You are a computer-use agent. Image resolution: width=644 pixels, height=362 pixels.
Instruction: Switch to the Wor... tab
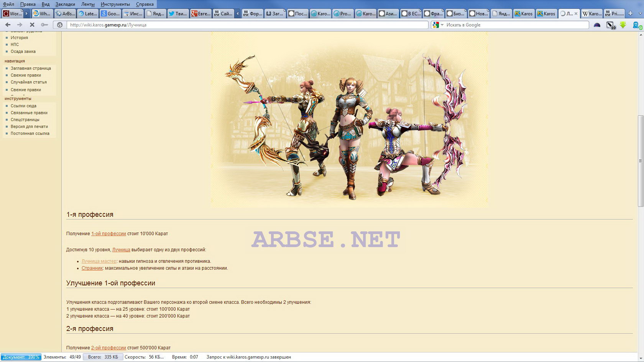[12, 13]
